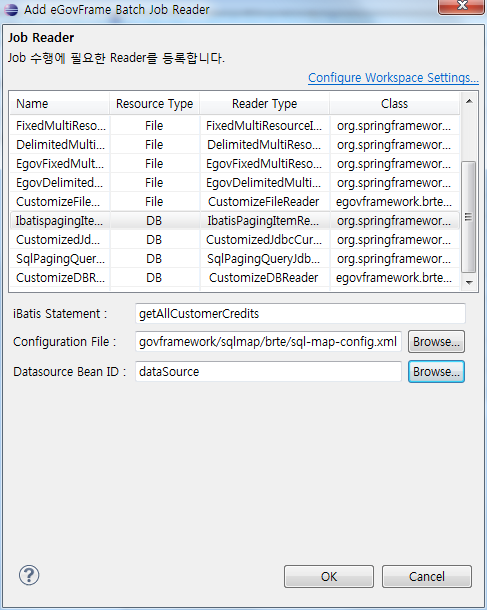487x610 pixels.
Task: Select the CustomizeFile... reader row
Action: (235, 202)
